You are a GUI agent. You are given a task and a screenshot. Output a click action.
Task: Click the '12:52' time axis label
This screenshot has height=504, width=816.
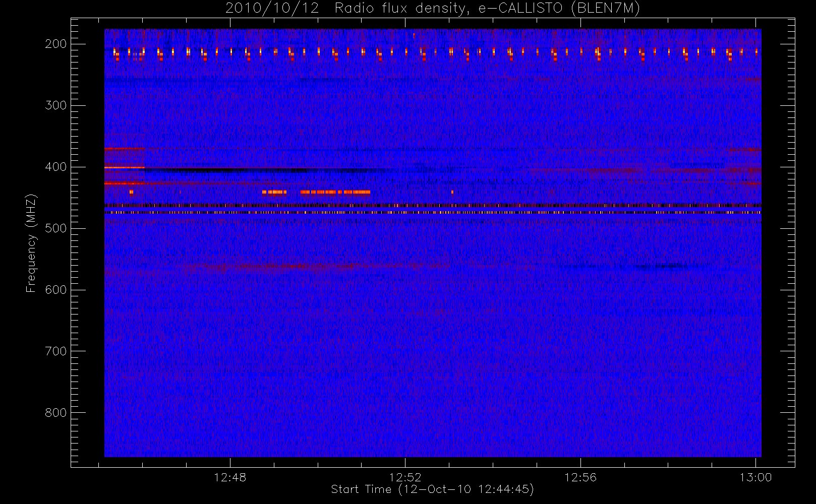[x=405, y=477]
